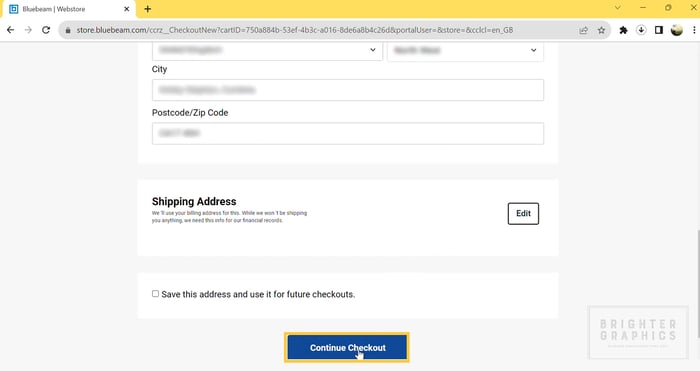The image size is (700, 371).
Task: Select the Bluebeam | Webstore tab
Action: tap(68, 9)
